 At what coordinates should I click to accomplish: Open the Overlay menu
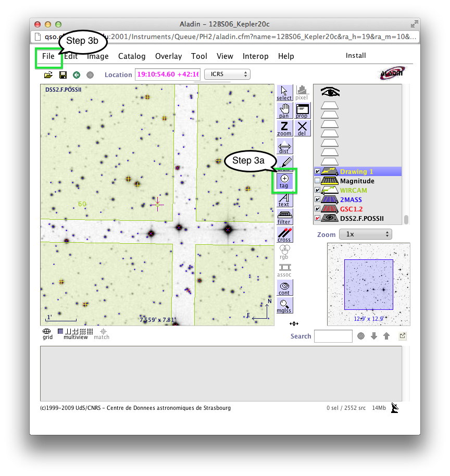point(169,56)
